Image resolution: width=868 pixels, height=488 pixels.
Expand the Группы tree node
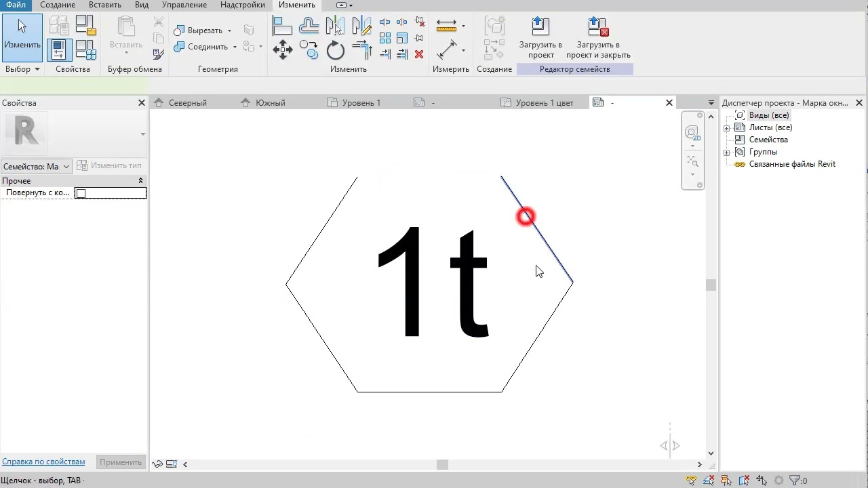coord(727,152)
